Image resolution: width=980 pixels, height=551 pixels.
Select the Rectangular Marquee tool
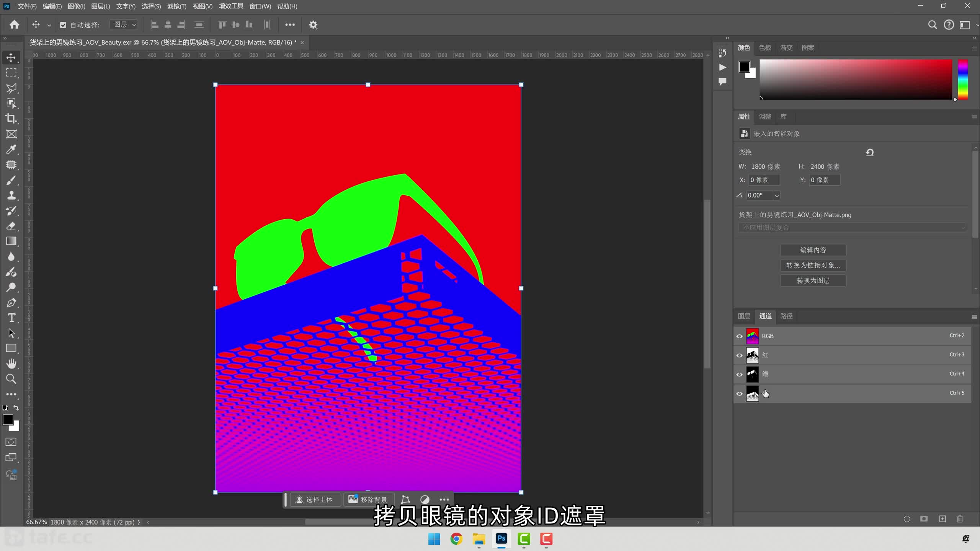point(11,73)
